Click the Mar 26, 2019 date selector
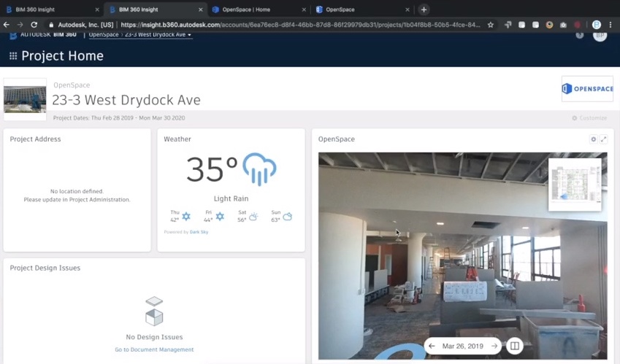This screenshot has height=364, width=620. point(463,346)
